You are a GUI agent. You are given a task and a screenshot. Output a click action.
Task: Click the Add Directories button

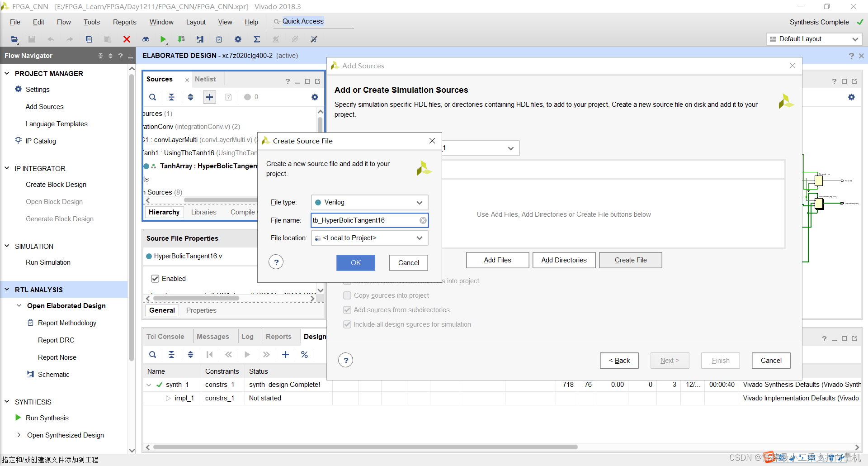coord(564,260)
